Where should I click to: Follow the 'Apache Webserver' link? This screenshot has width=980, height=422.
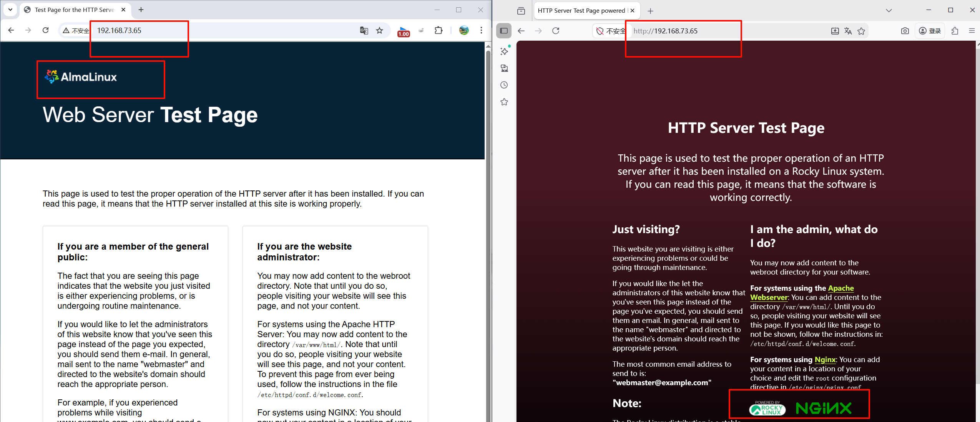(841, 288)
